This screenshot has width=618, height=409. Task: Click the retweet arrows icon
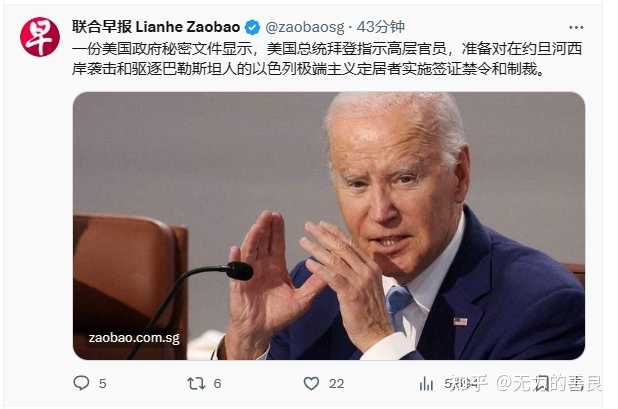[196, 383]
